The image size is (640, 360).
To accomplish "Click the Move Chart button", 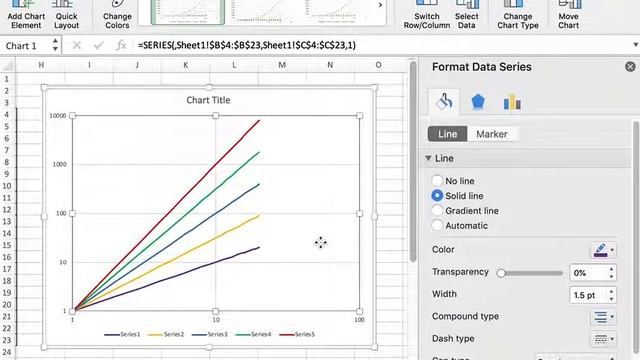I will click(x=569, y=15).
